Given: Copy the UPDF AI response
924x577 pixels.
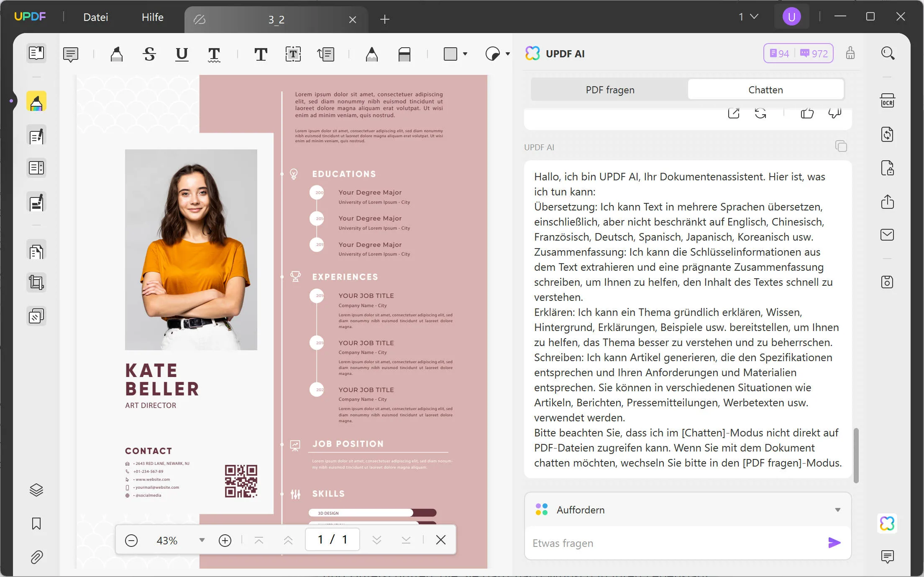Looking at the screenshot, I should 841,146.
